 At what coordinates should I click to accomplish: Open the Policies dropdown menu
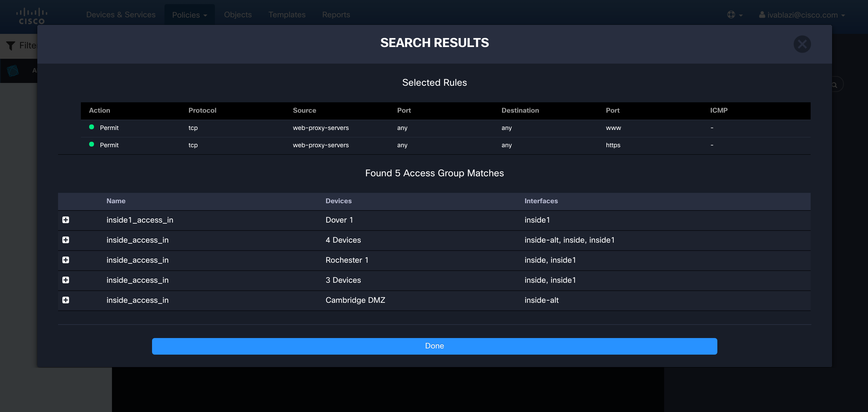click(189, 15)
